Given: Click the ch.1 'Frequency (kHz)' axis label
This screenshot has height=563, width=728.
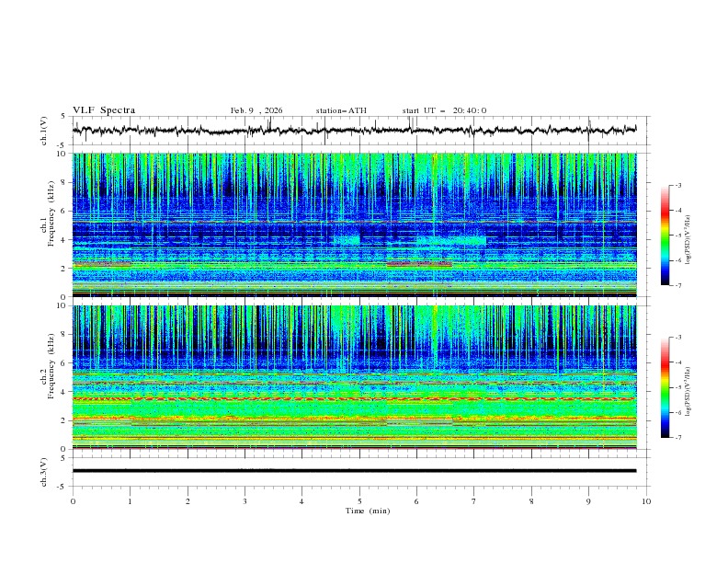Looking at the screenshot, I should click(51, 214).
